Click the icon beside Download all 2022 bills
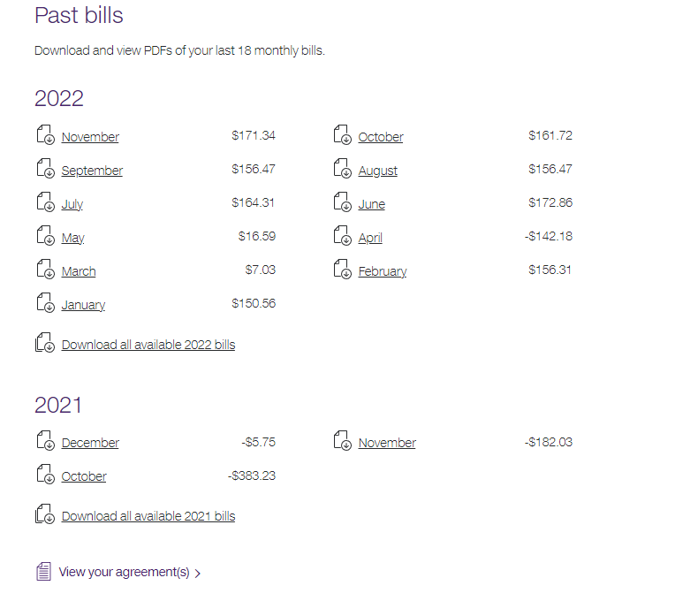 45,344
